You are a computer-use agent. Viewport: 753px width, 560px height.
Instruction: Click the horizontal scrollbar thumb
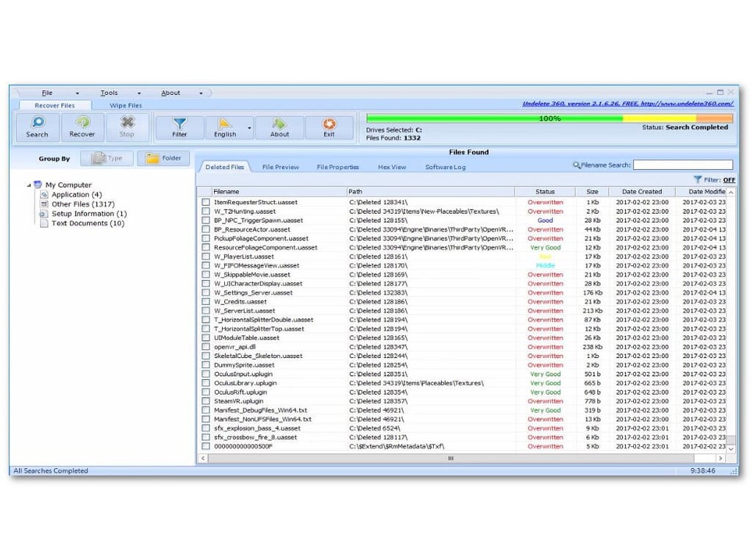tap(451, 459)
